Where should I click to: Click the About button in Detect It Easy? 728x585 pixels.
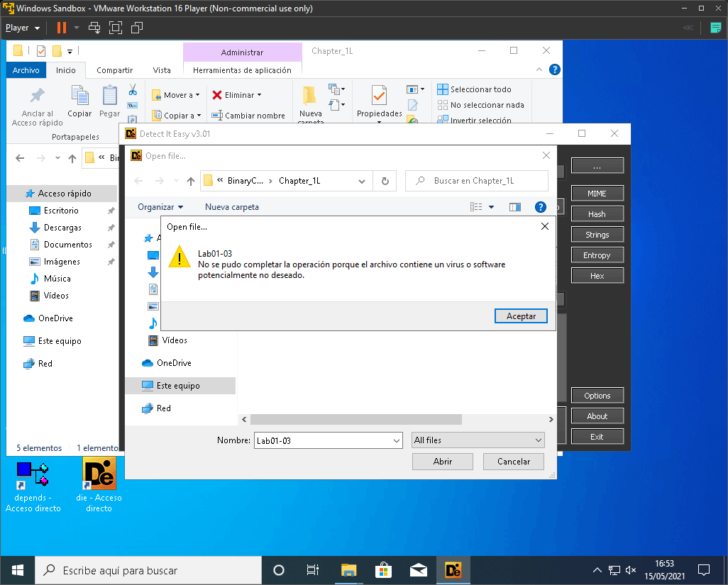[597, 416]
